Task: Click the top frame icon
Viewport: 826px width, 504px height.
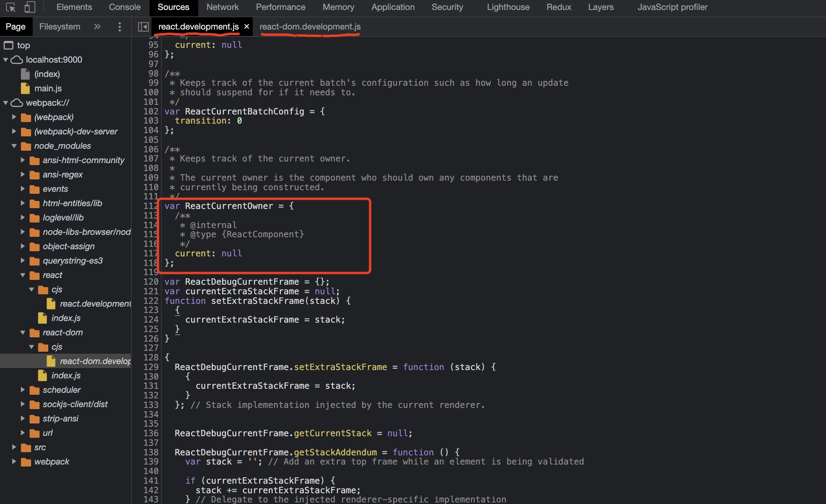Action: coord(8,45)
